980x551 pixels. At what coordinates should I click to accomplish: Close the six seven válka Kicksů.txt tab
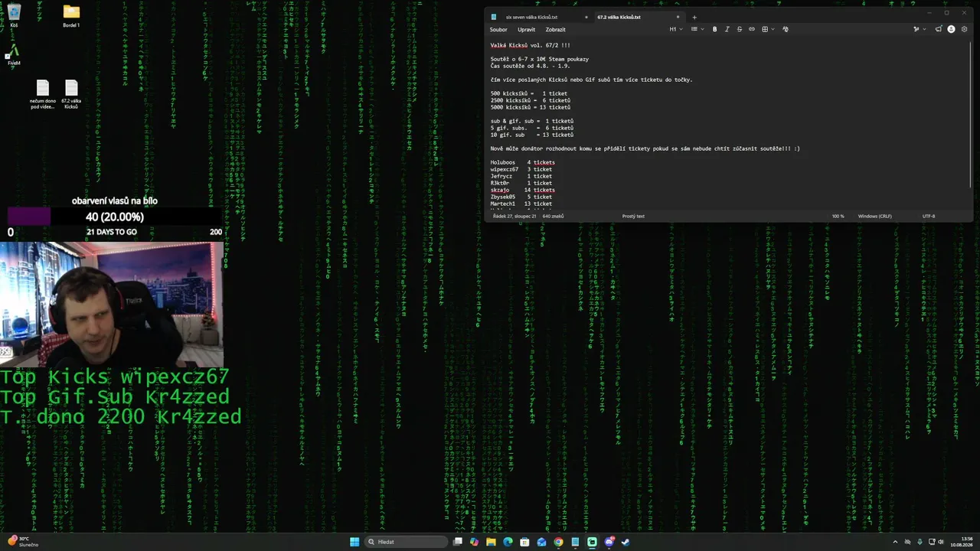click(x=586, y=17)
